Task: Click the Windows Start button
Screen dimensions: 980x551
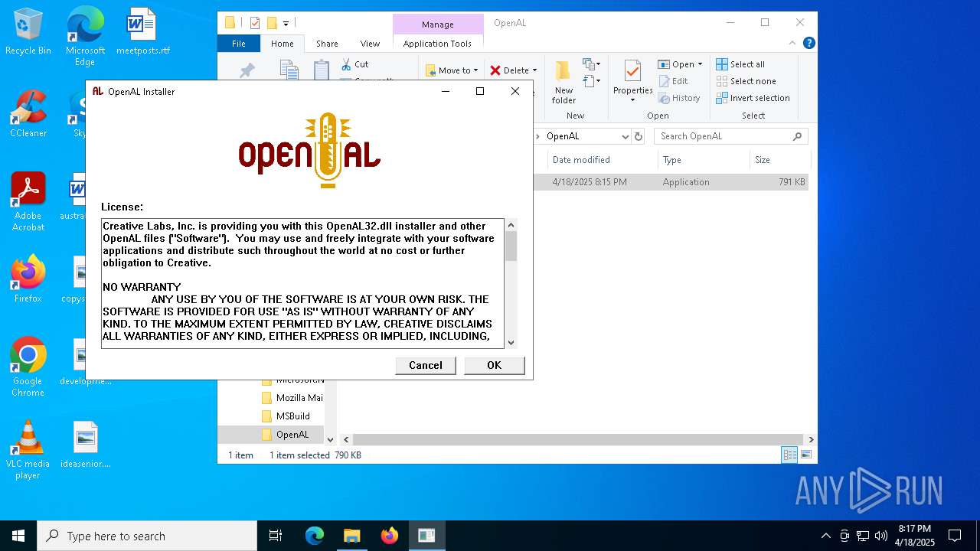Action: click(x=18, y=536)
